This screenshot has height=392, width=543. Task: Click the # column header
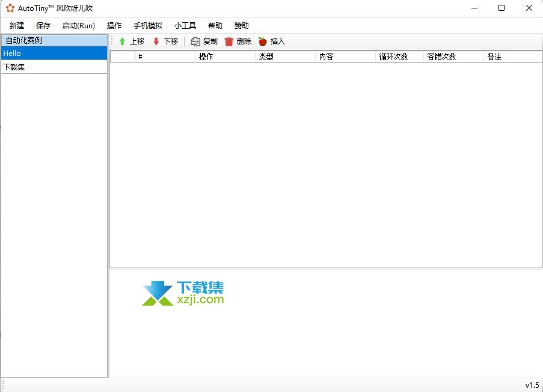[165, 57]
